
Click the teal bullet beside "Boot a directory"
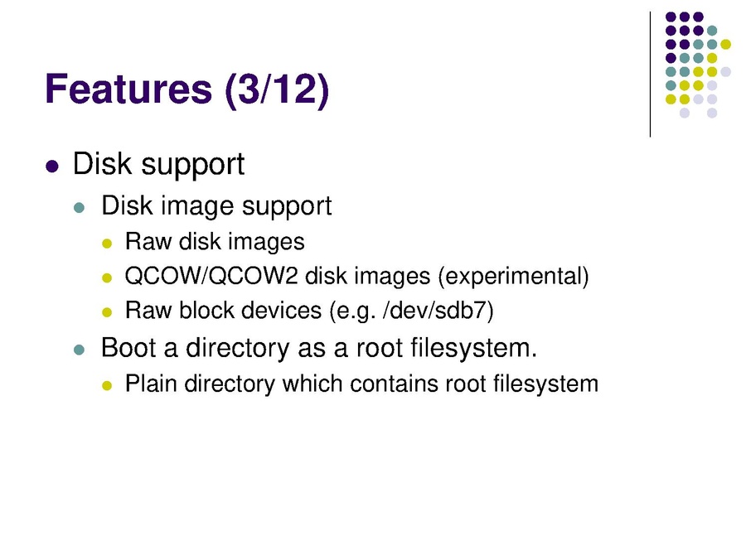(x=80, y=350)
